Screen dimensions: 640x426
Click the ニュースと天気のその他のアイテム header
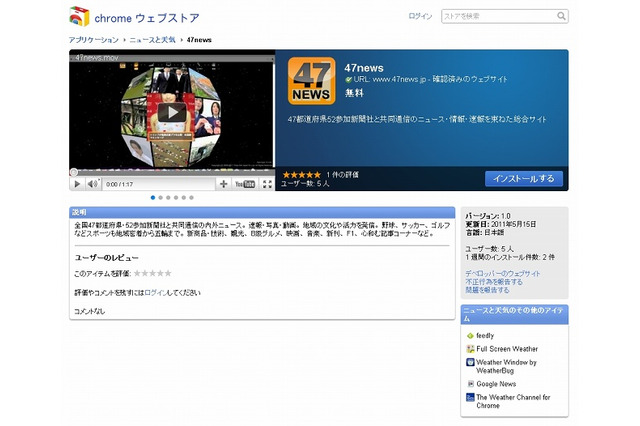[x=514, y=315]
